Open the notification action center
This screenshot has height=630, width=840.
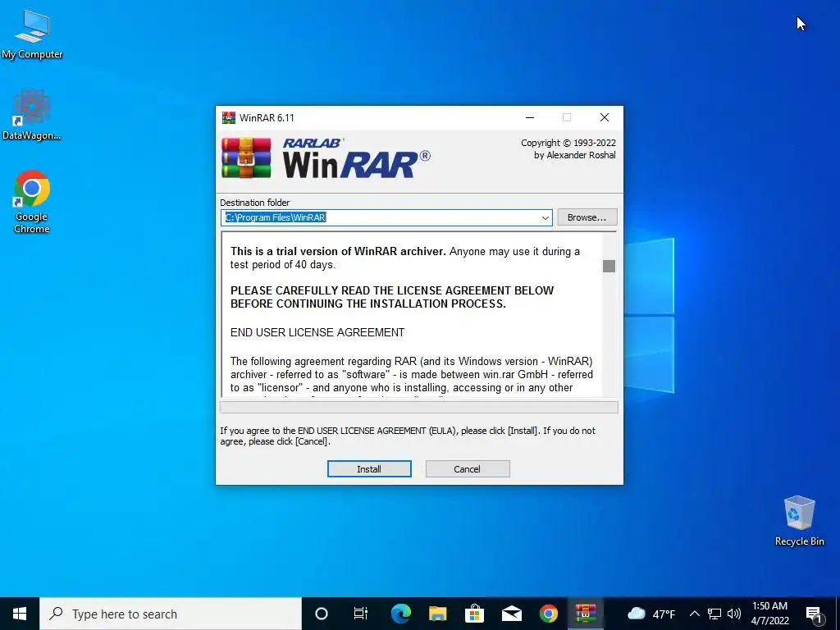tap(814, 614)
